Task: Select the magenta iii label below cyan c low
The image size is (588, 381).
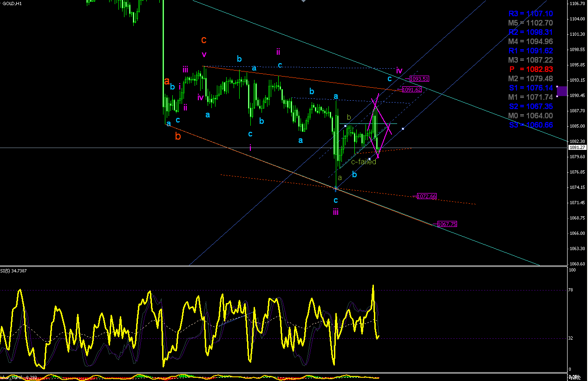Action: coord(335,212)
